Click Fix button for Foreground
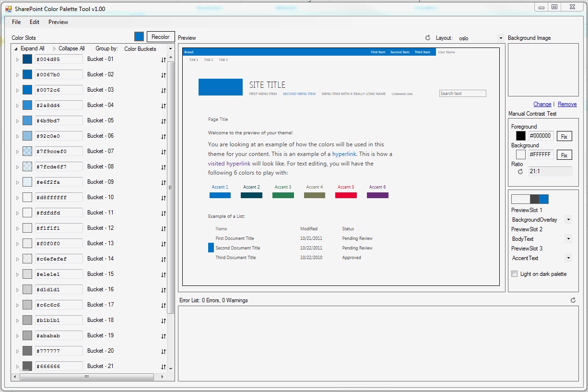 tap(564, 136)
